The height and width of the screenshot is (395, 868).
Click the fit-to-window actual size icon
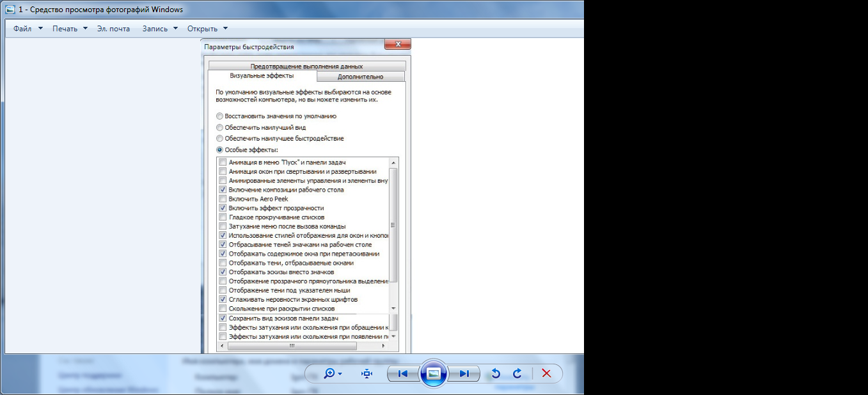[x=367, y=374]
